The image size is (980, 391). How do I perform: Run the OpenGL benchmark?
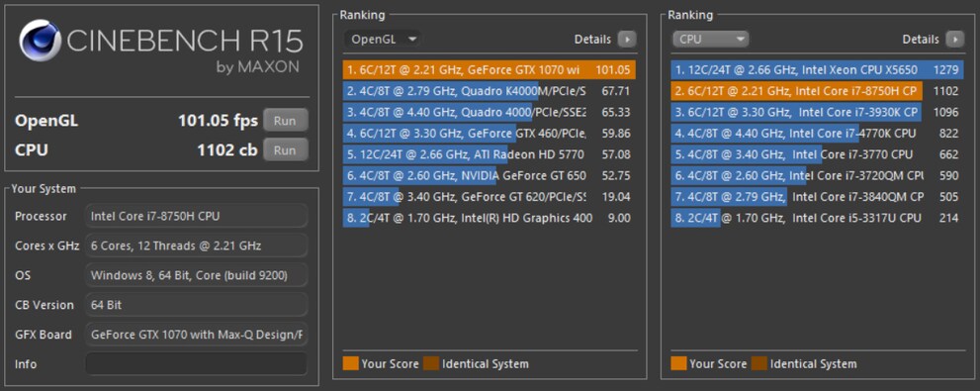point(285,121)
